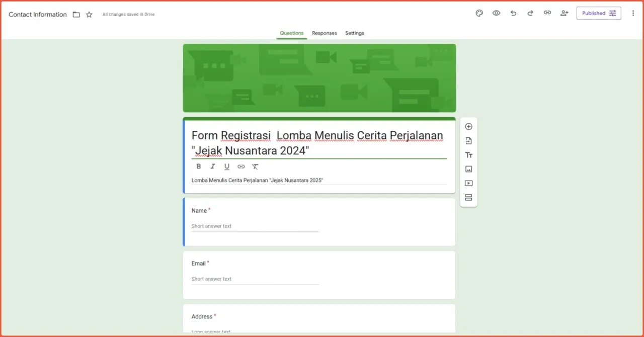The image size is (644, 337).
Task: Bold the description text
Action: tap(199, 166)
